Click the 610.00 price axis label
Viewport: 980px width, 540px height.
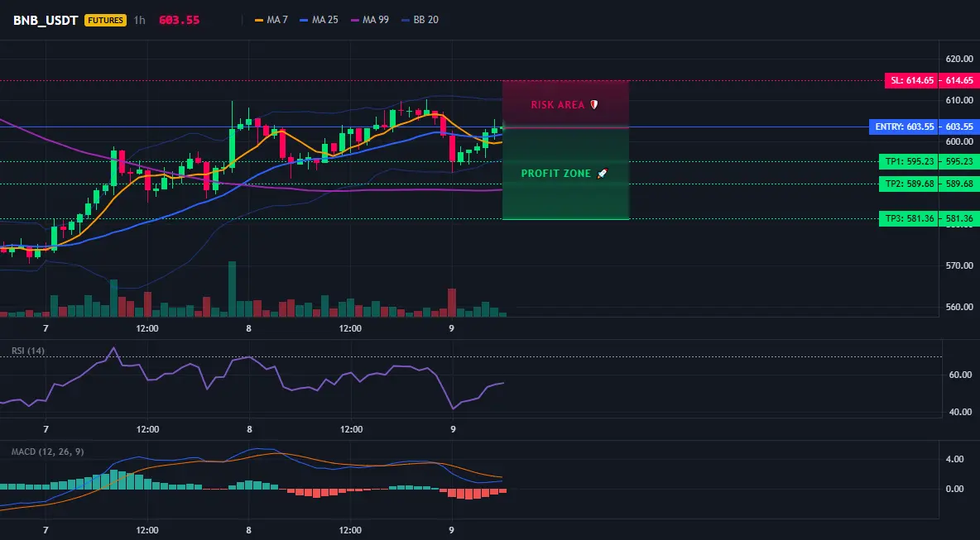point(959,100)
